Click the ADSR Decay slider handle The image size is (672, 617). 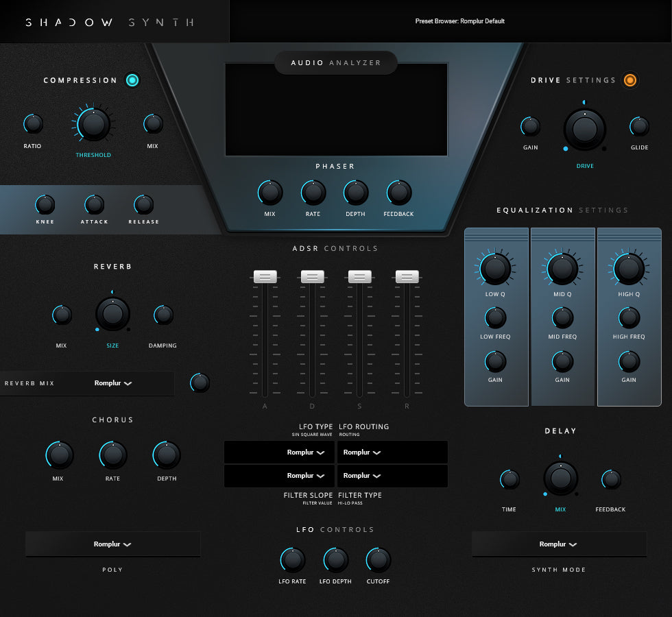(x=313, y=277)
